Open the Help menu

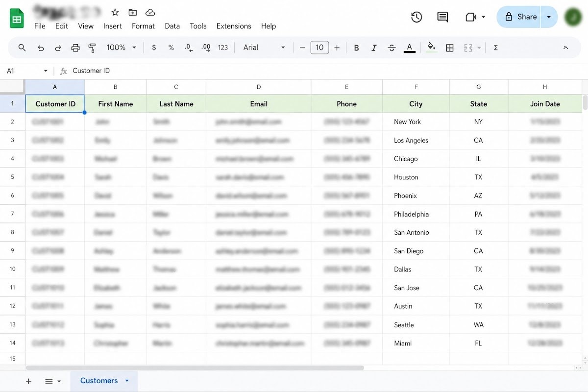click(x=269, y=26)
